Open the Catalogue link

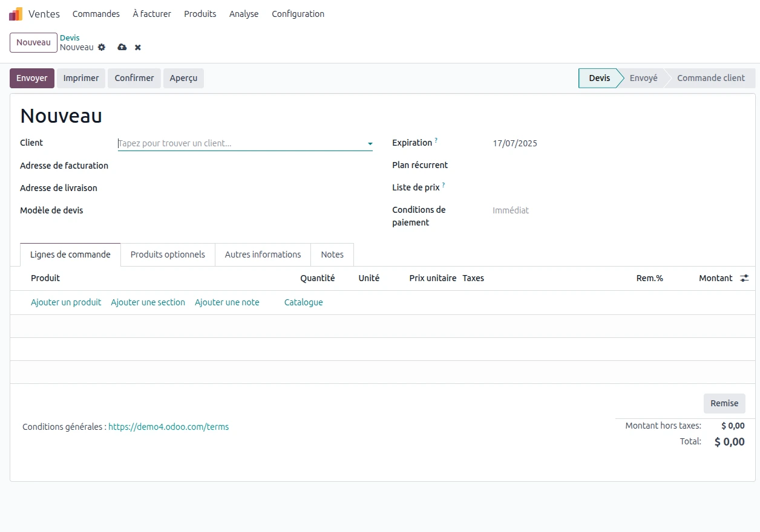pos(303,302)
